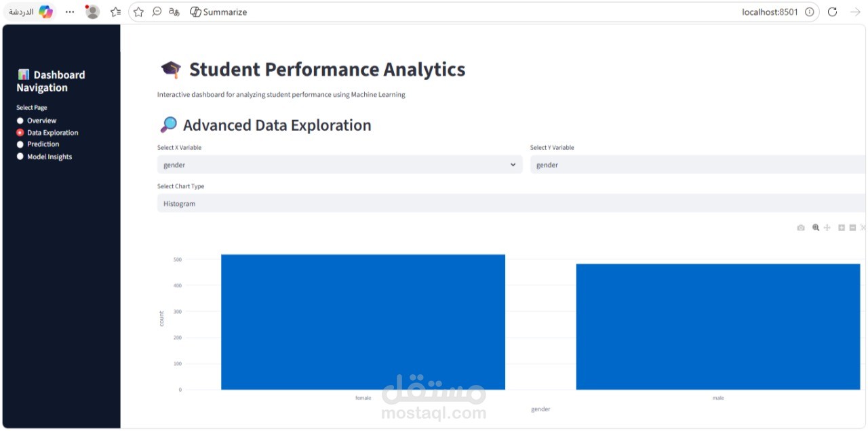This screenshot has height=431, width=868.
Task: Click the chart Zoom out minus icon
Action: click(852, 228)
